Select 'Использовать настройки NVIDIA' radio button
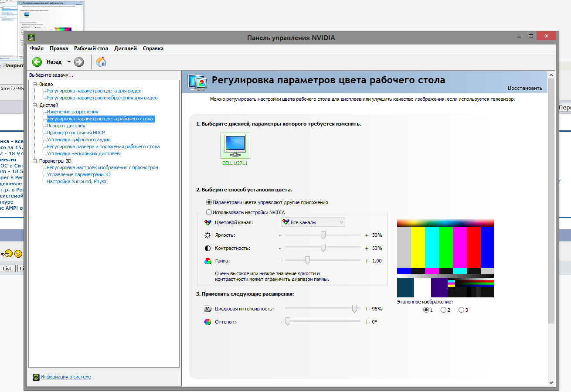Screen dimensions: 571x392 click(209, 212)
